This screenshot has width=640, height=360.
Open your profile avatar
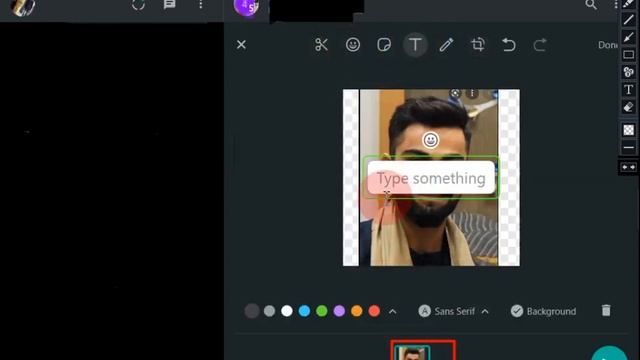tap(23, 7)
